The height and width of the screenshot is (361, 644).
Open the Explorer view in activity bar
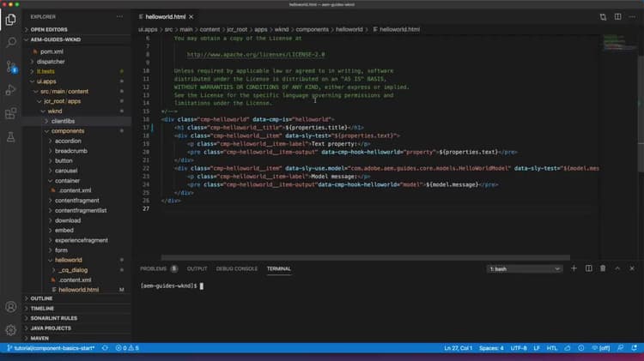tap(11, 19)
